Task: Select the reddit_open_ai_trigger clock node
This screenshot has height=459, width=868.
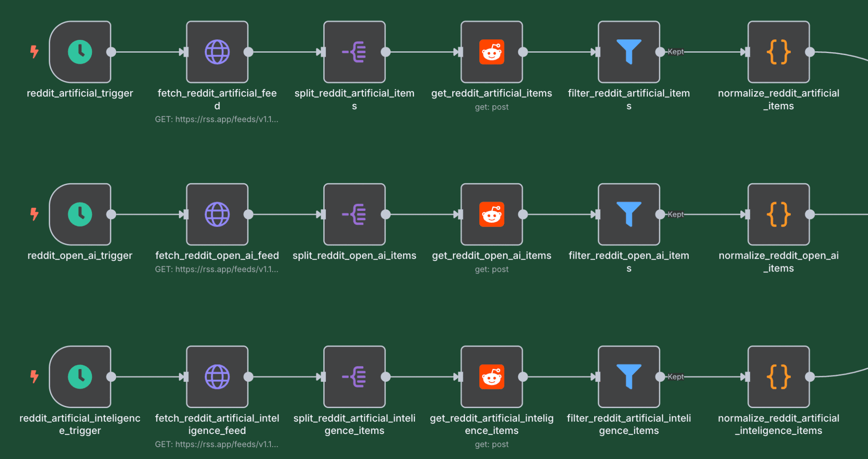Action: (x=80, y=214)
